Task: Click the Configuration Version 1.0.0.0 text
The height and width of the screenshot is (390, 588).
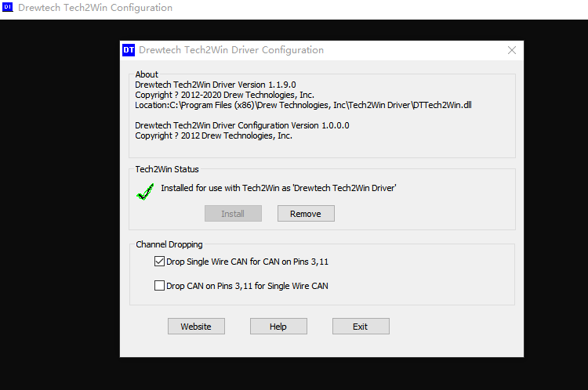Action: coord(241,125)
